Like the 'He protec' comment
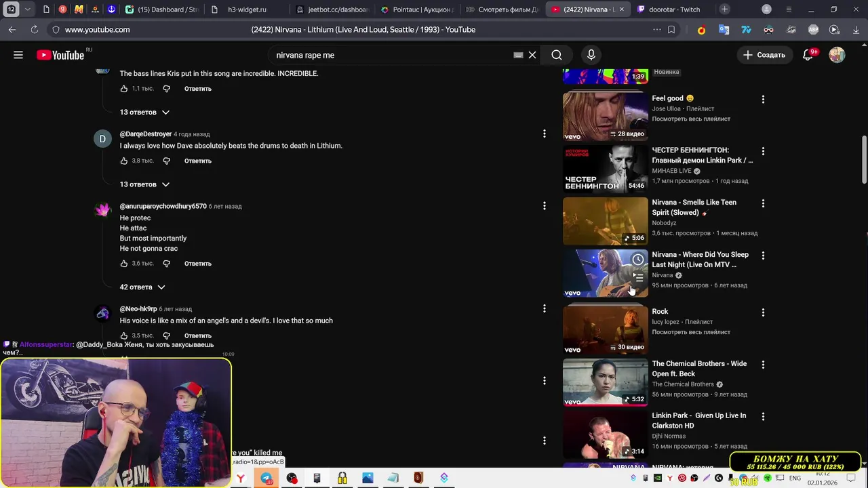This screenshot has width=868, height=488. point(124,264)
